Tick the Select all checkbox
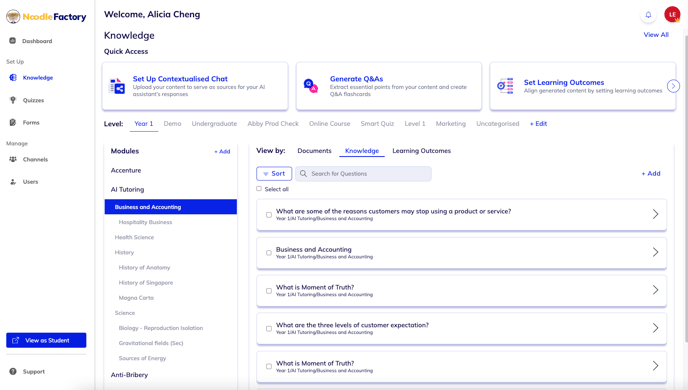The image size is (688, 390). point(259,189)
